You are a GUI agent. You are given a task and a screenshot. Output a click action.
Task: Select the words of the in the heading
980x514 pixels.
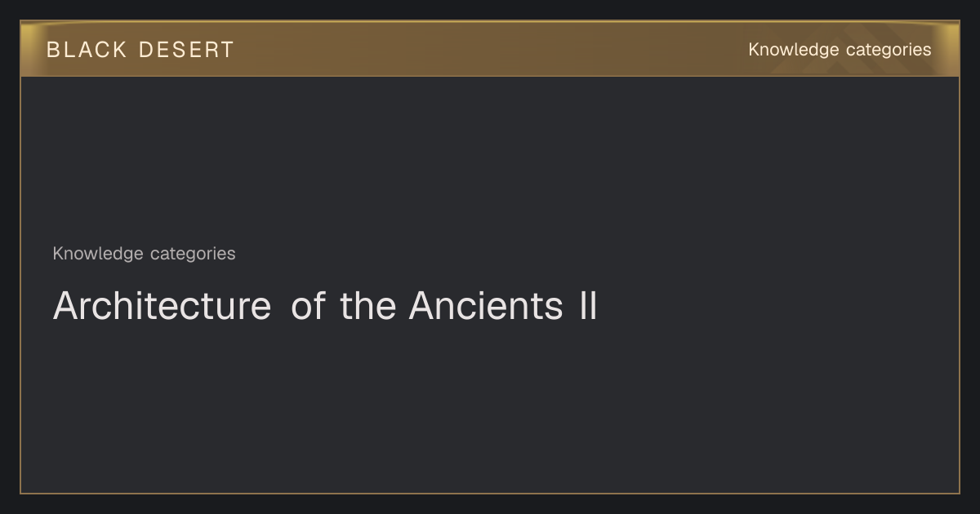pyautogui.click(x=344, y=306)
